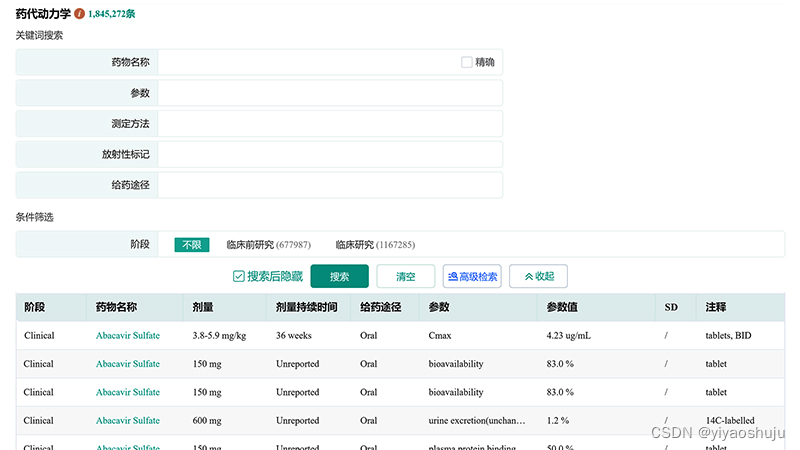Select the urine excretion(unchan… cell
Viewport: 800px width, 450px height.
click(x=477, y=421)
